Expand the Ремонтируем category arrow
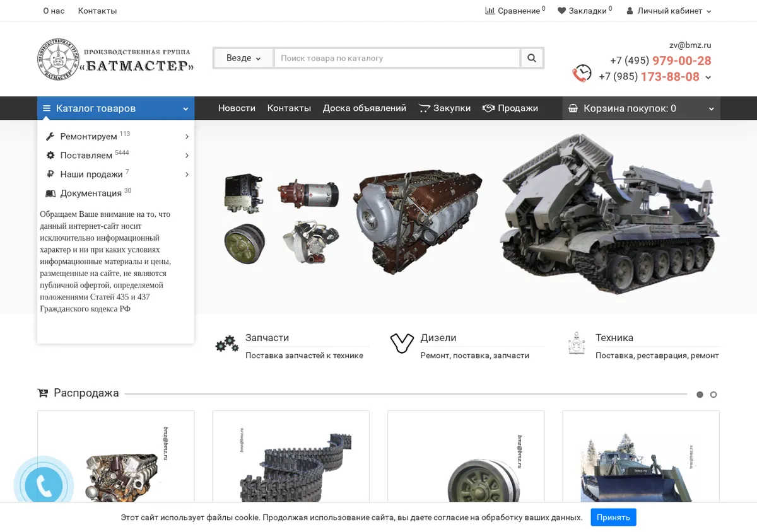The image size is (757, 532). [187, 137]
